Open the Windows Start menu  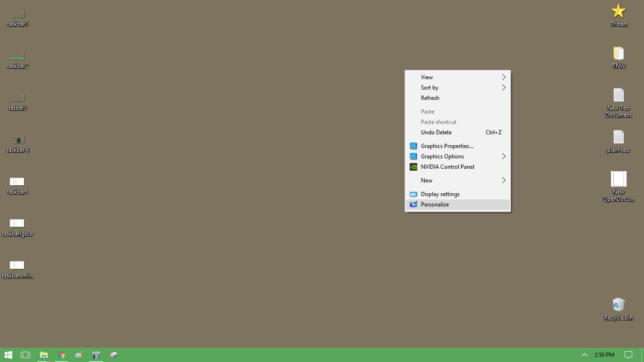tap(8, 355)
